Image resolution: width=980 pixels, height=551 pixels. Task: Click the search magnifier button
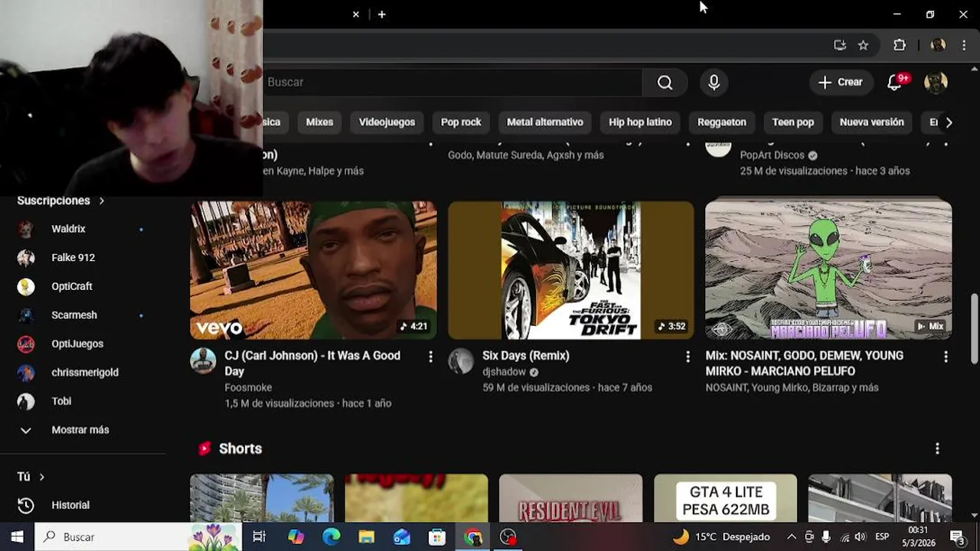[665, 83]
